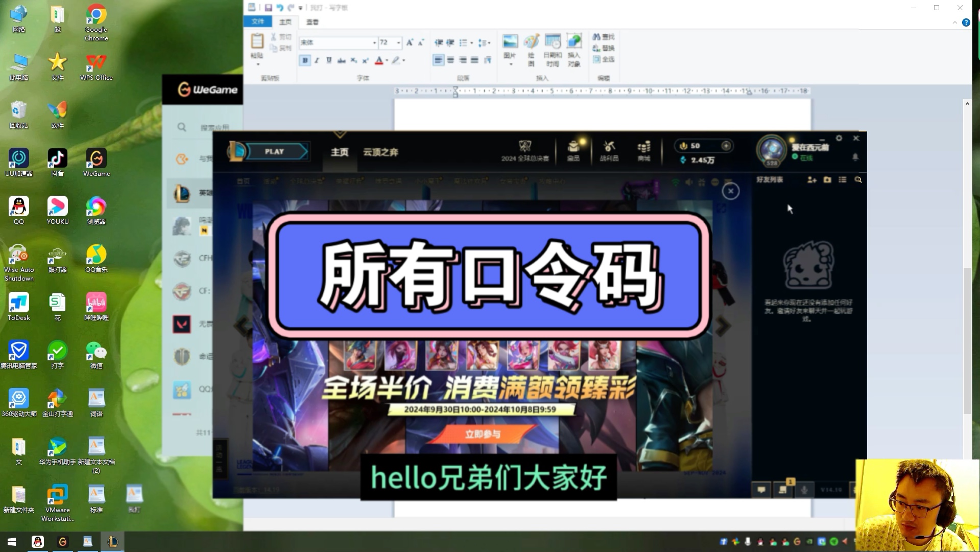This screenshot has width=980, height=552.
Task: Add RP with the plus icon beside 50
Action: click(x=726, y=146)
